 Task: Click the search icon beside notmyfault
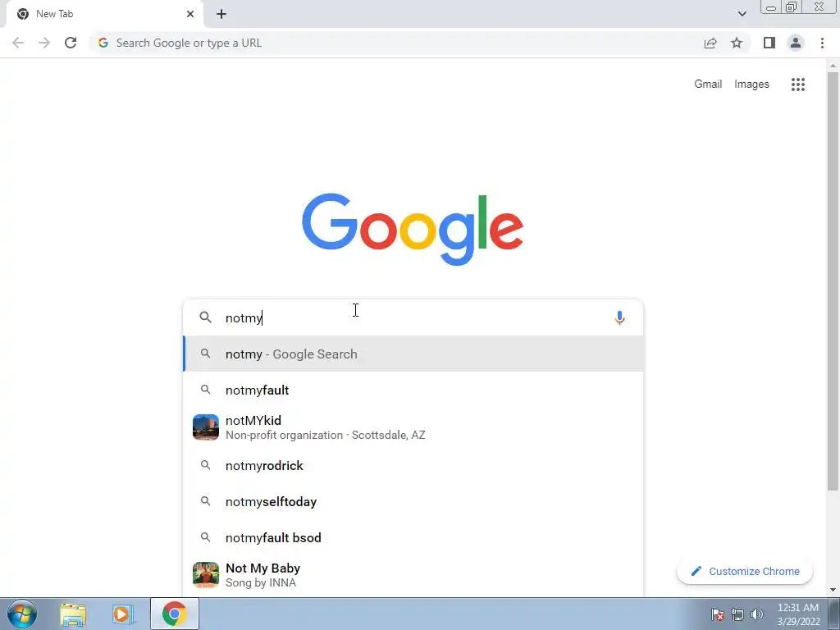coord(205,390)
